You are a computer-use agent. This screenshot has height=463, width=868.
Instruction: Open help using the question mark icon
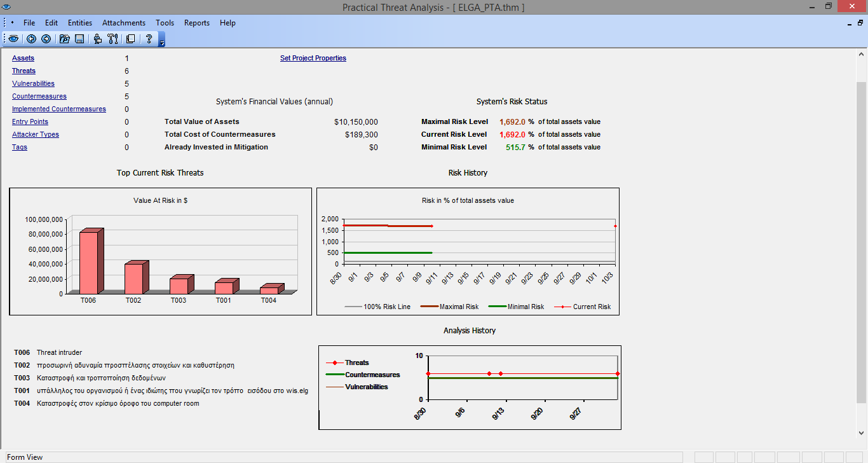click(149, 39)
